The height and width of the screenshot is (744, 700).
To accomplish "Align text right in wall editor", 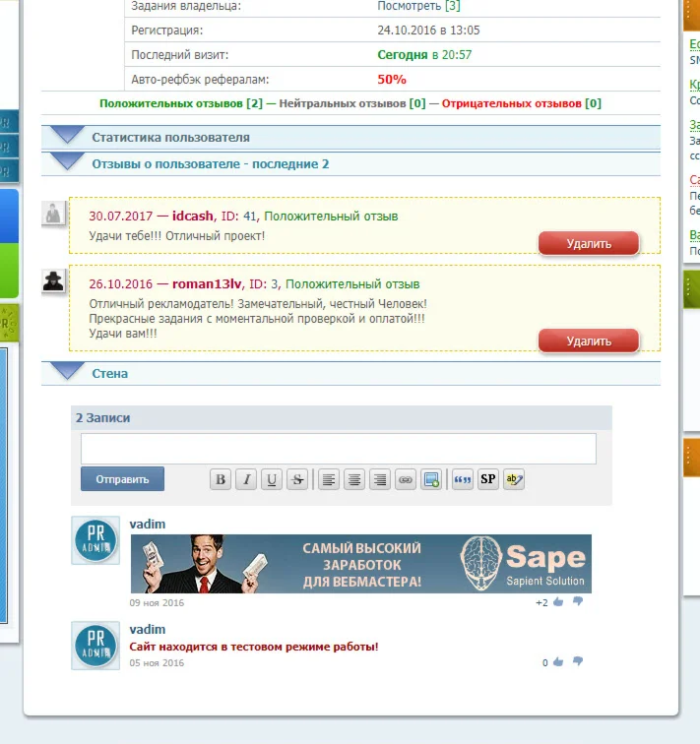I will coord(380,479).
